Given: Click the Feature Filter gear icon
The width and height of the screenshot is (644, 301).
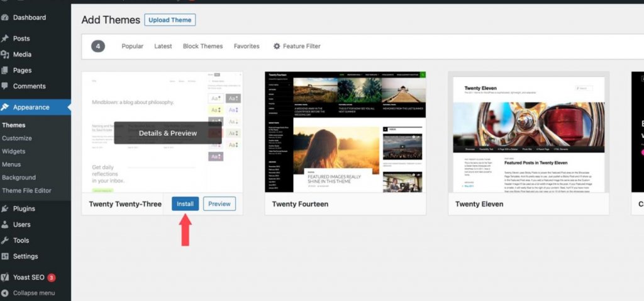Looking at the screenshot, I should (277, 46).
